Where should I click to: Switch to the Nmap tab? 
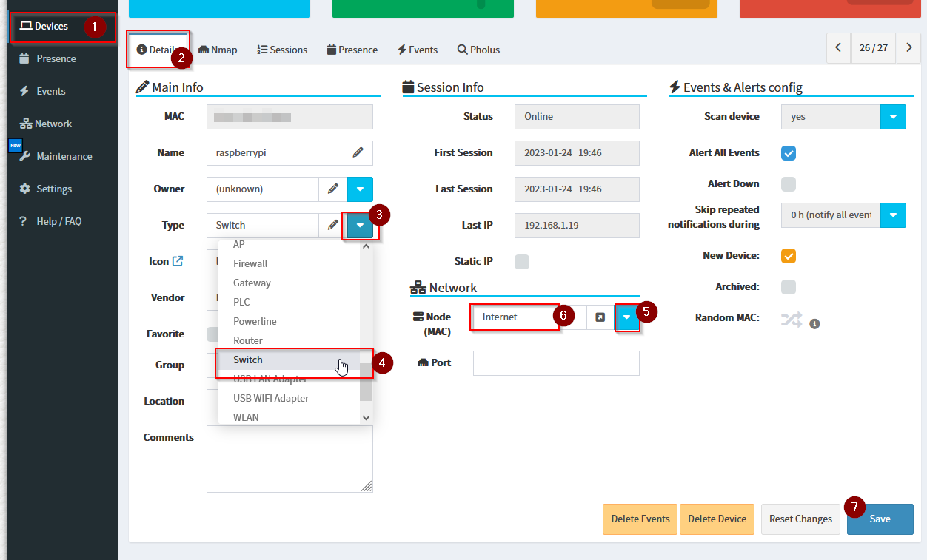click(218, 50)
